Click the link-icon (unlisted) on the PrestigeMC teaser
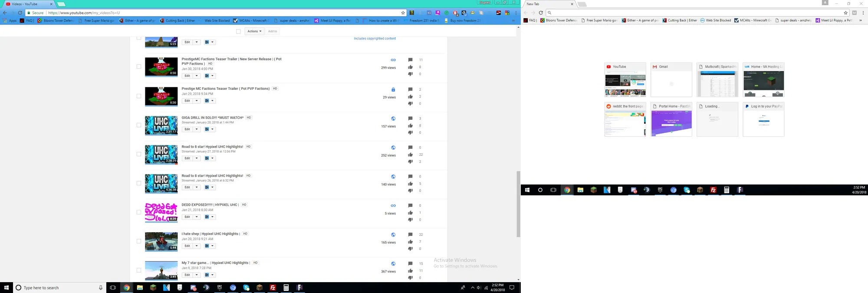868x293 pixels. coord(393,60)
